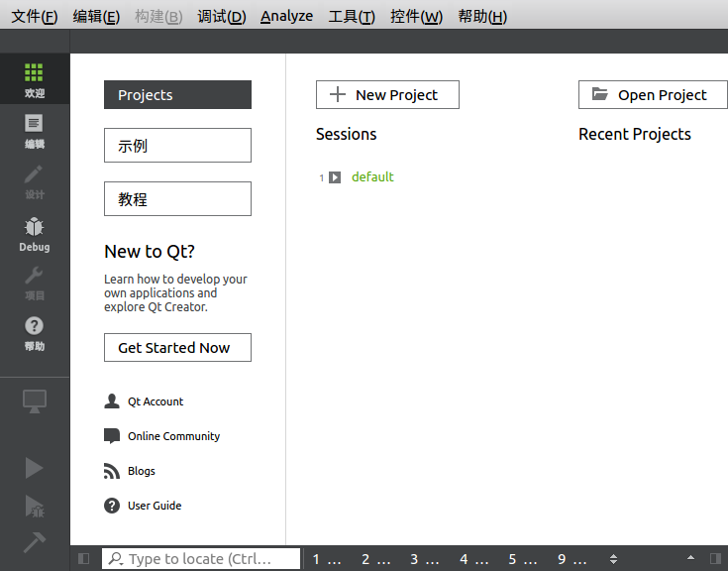
Task: Click the New Project button
Action: click(387, 95)
